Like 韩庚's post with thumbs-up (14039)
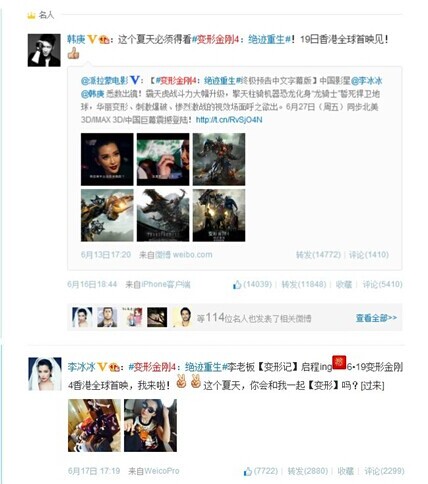 coord(252,285)
